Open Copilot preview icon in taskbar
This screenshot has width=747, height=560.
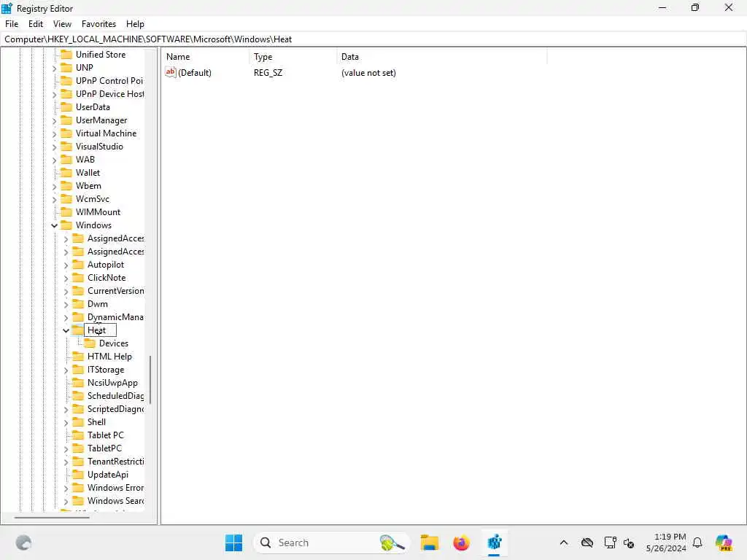pyautogui.click(x=724, y=542)
